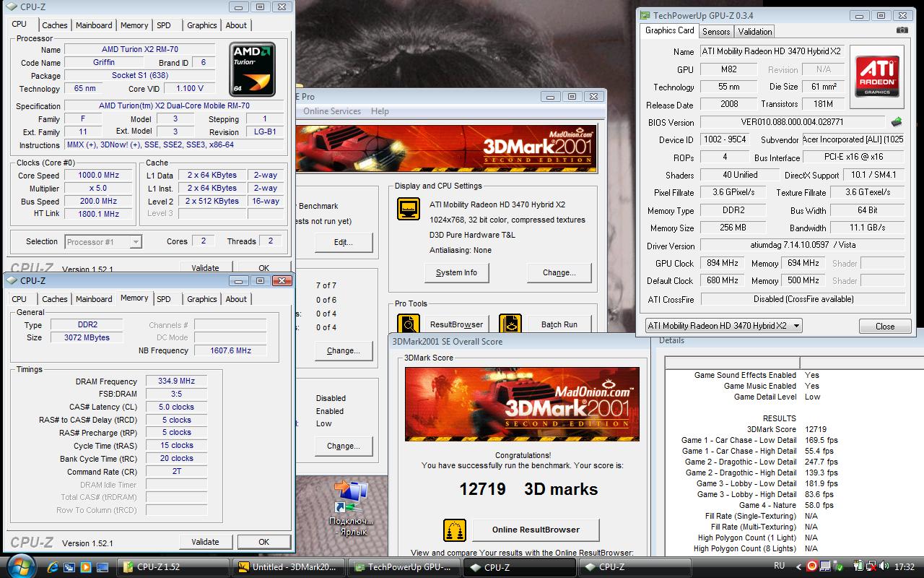
Task: Click the GPU-Z screenshot camera icon
Action: pyautogui.click(x=902, y=30)
